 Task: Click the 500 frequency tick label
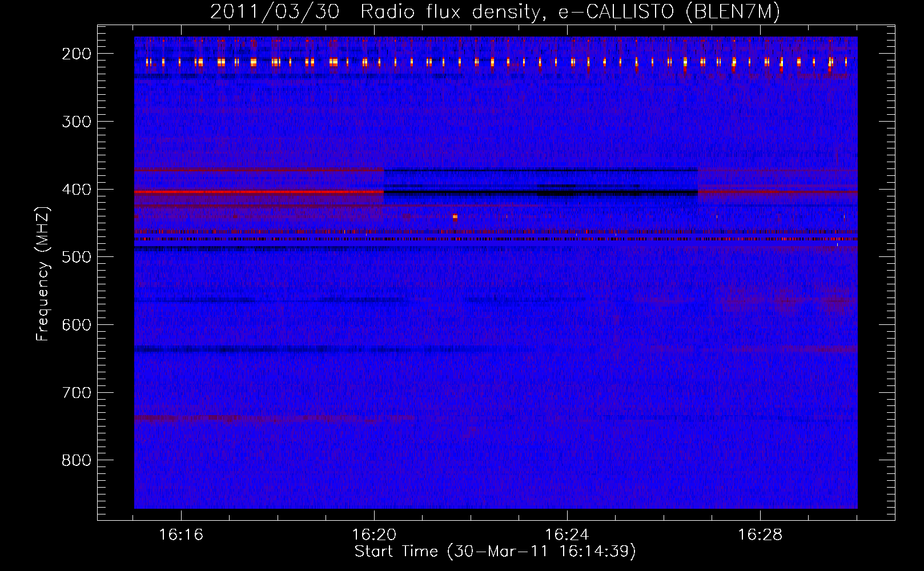coord(77,257)
